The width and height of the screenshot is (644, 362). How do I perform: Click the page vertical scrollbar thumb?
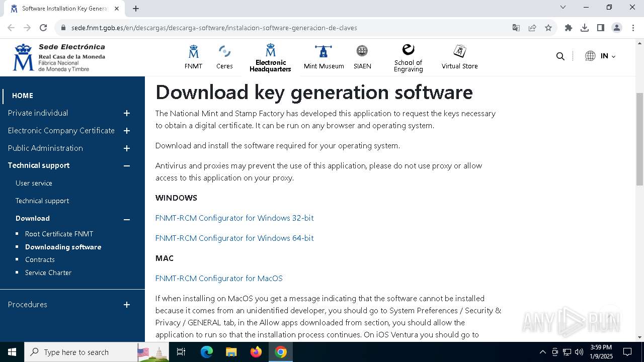pos(639,139)
